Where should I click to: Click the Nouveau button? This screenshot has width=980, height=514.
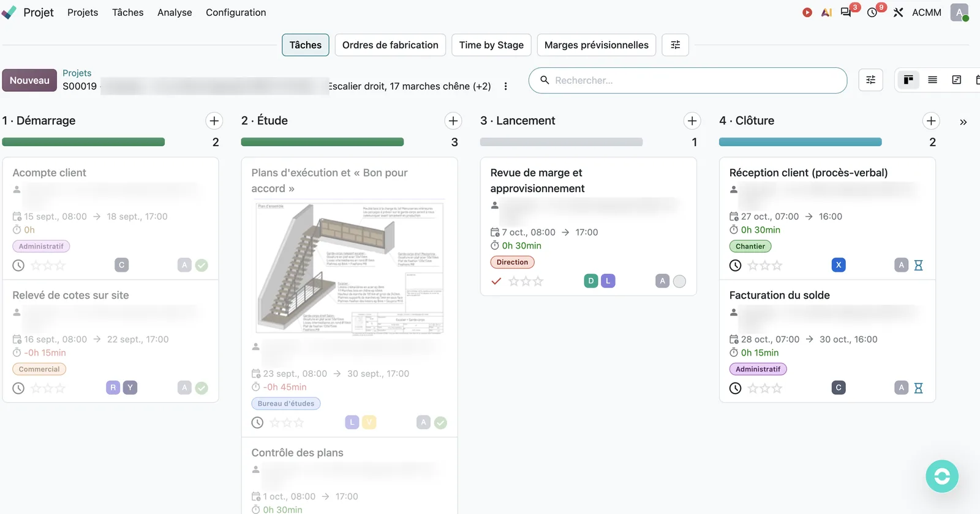[29, 80]
